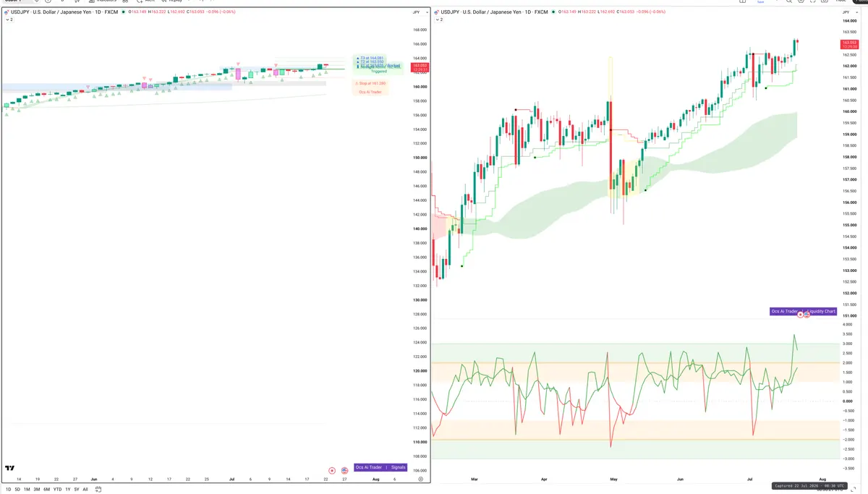Image resolution: width=868 pixels, height=494 pixels.
Task: Open the go-to-date calendar icon
Action: coord(98,490)
